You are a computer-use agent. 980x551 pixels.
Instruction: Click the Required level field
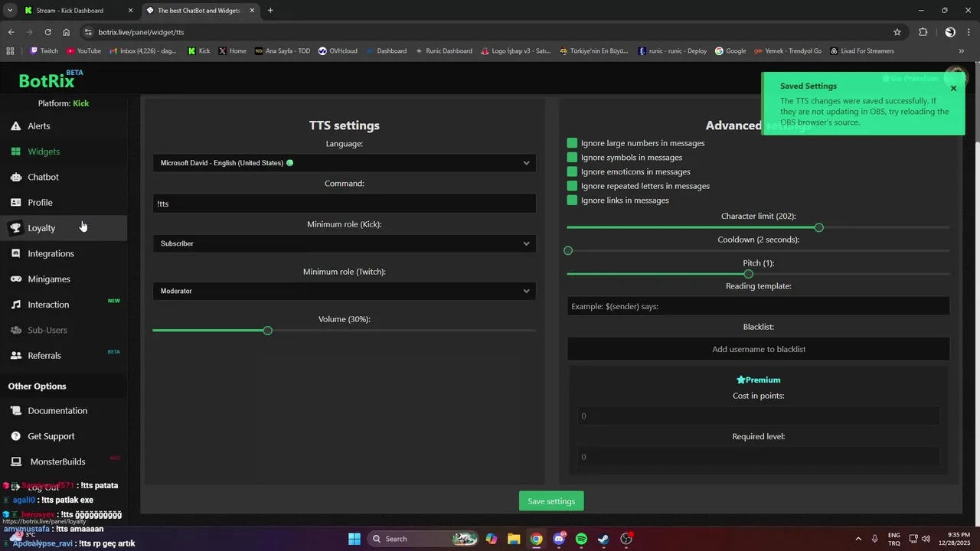coord(758,457)
